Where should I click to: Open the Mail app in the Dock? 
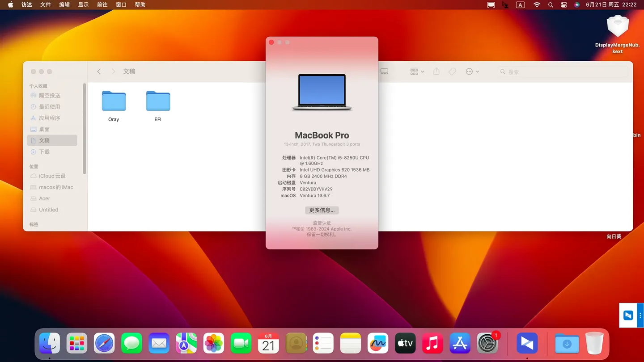pos(159,343)
